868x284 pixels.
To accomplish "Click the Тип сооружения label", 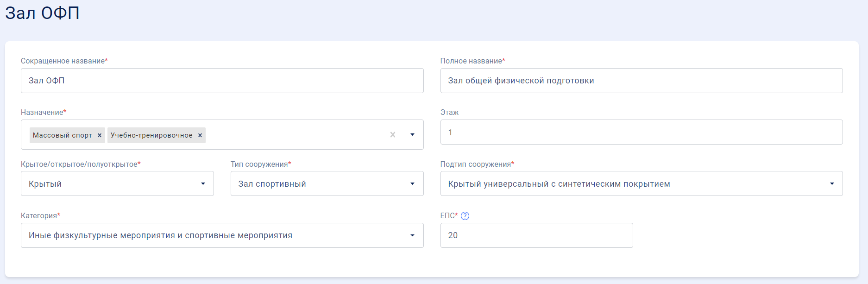I will tap(261, 164).
